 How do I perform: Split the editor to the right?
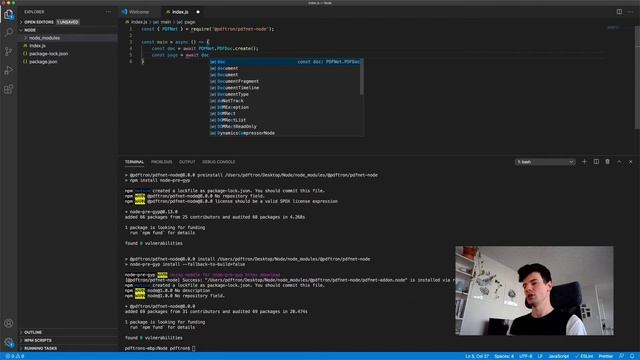[x=619, y=12]
